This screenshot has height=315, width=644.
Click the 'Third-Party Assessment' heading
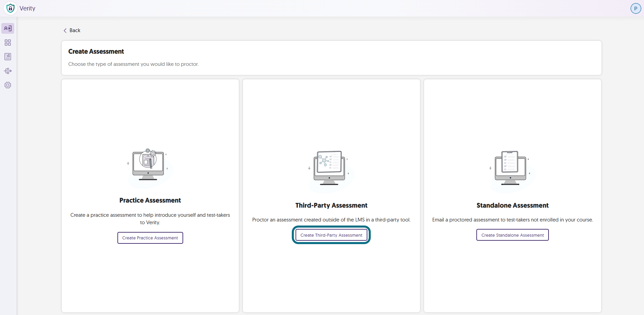coord(331,205)
